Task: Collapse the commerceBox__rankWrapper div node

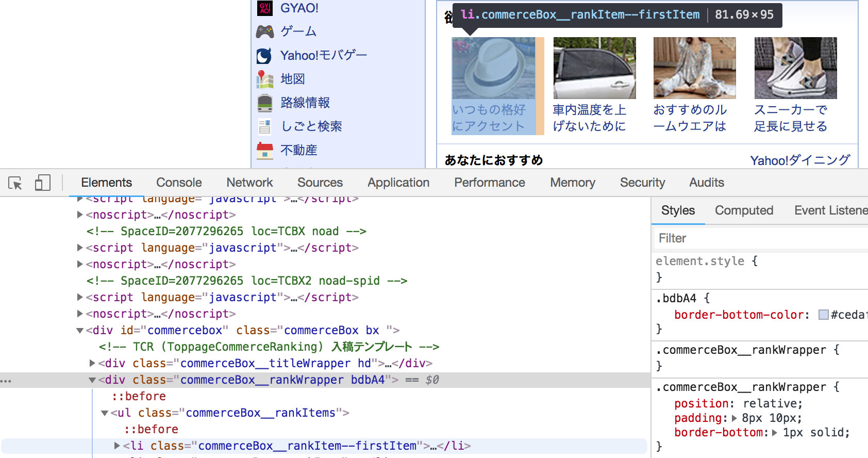Action: click(x=92, y=380)
